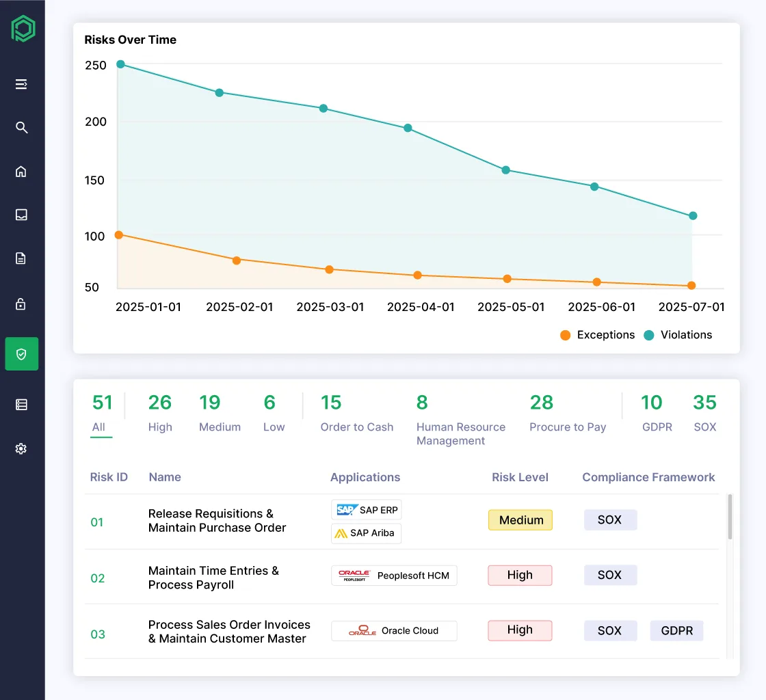Screen dimensions: 766x700
Task: Open the inbox tray icon
Action: [x=21, y=215]
